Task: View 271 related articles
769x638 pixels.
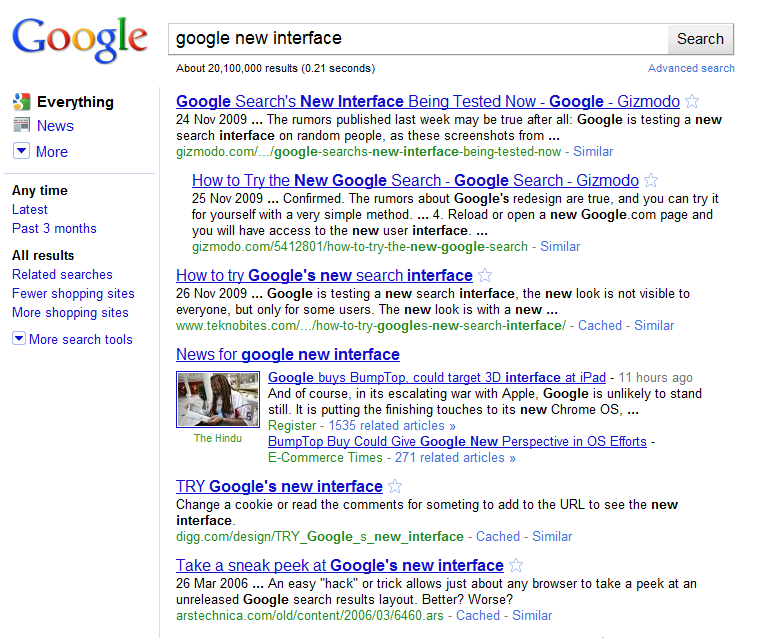Action: 455,458
